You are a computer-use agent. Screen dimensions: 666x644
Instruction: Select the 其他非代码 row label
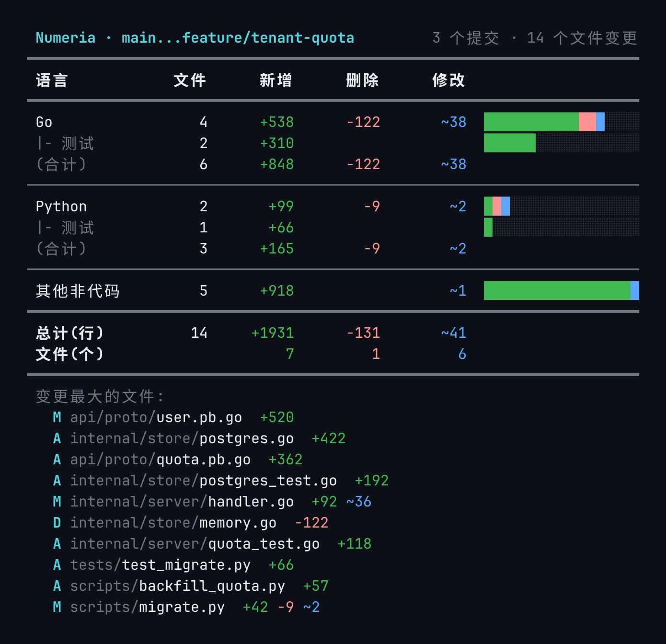78,291
